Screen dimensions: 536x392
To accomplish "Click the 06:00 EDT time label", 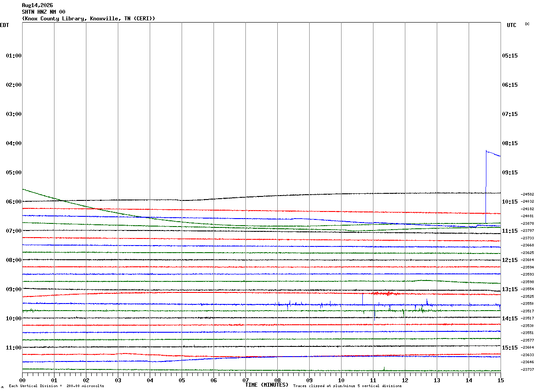I will point(14,202).
